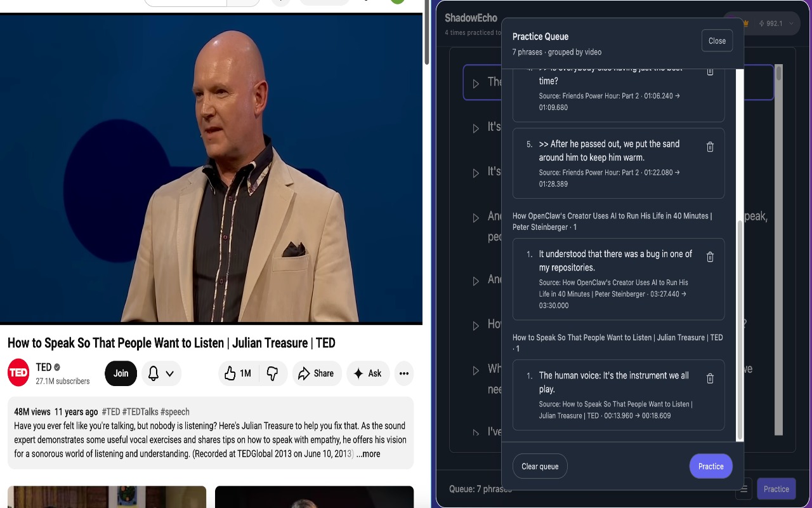Image resolution: width=812 pixels, height=508 pixels.
Task: Dislike the TED video
Action: 272,373
